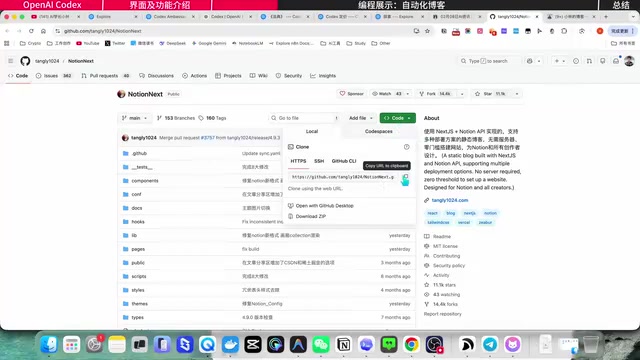Switch to the Pull requests tab

106,76
